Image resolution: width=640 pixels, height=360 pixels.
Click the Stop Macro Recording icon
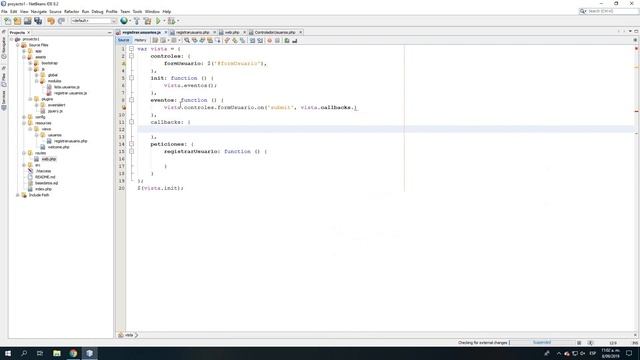pyautogui.click(x=278, y=40)
